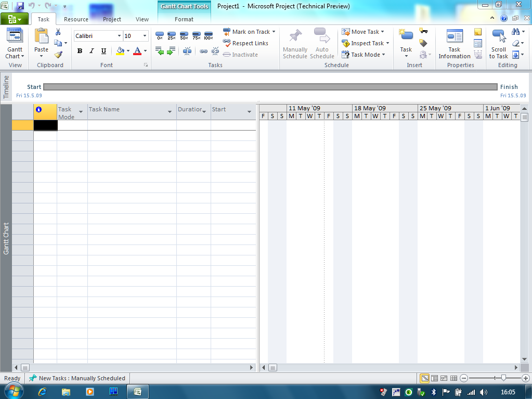Click the Gantt chart horizontal scrollbar right arrow
532x399 pixels.
pos(516,367)
